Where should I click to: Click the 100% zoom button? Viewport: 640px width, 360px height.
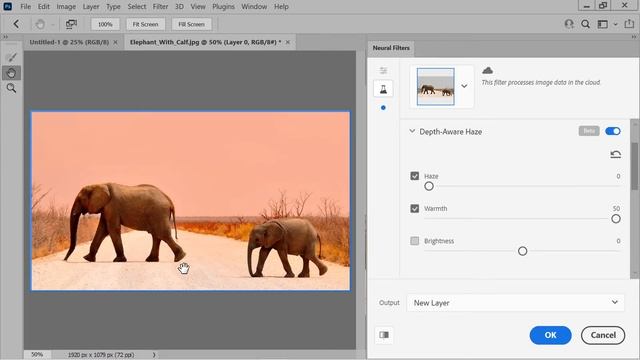[x=105, y=24]
